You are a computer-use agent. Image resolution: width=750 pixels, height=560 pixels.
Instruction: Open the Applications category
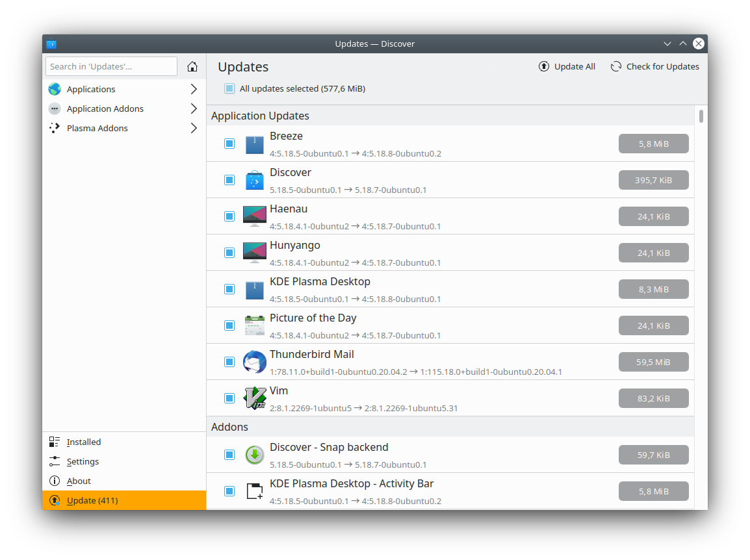tap(124, 89)
